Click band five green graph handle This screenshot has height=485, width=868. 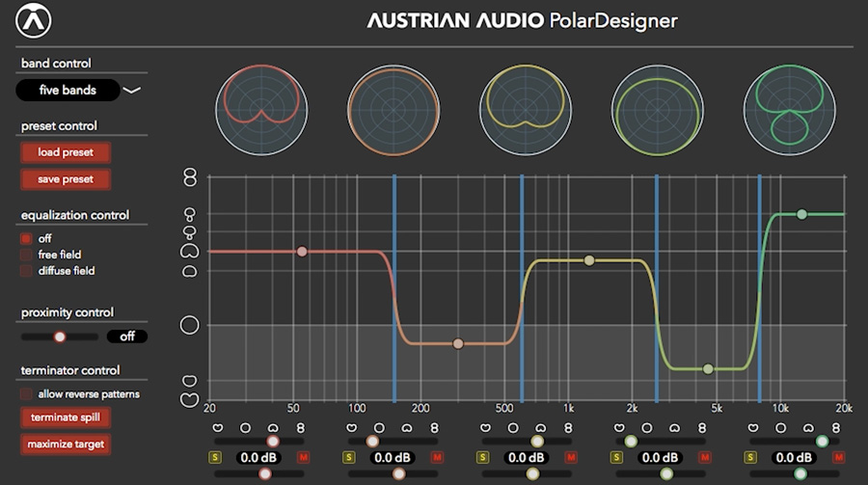[801, 214]
